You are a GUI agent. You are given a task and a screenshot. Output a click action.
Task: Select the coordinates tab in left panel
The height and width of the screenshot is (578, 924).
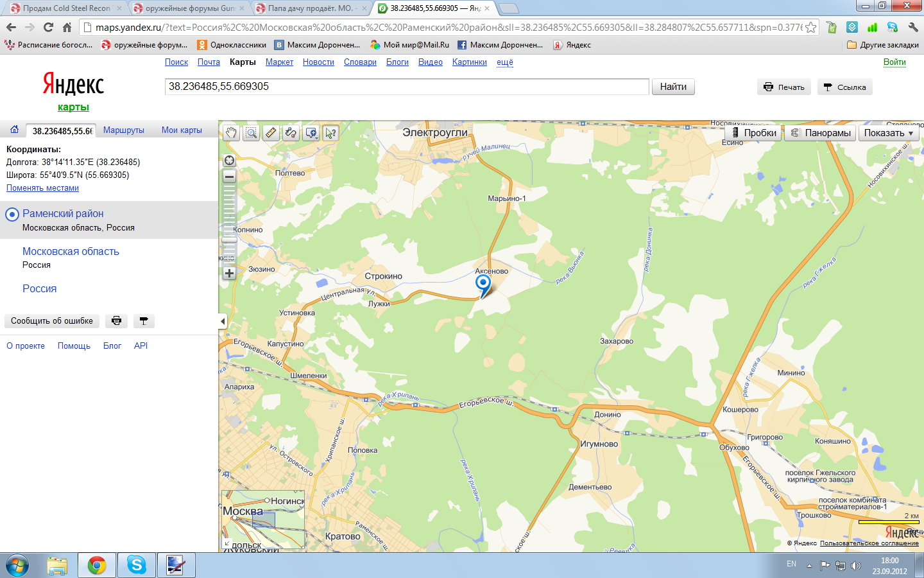[62, 130]
